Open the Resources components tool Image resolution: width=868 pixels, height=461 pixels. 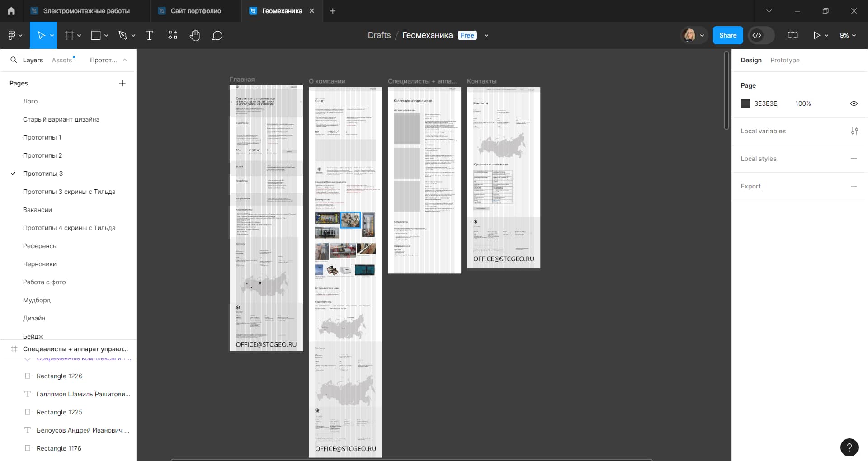point(173,35)
